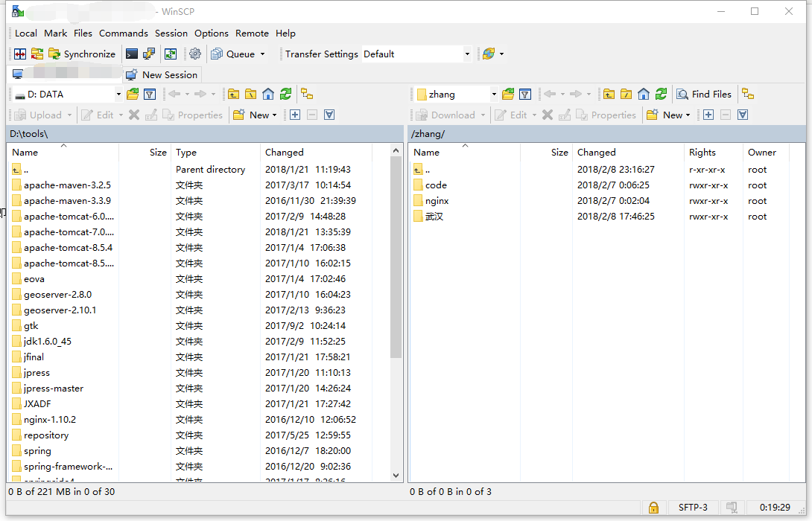Click the Find Files button
The image size is (812, 521).
click(704, 95)
